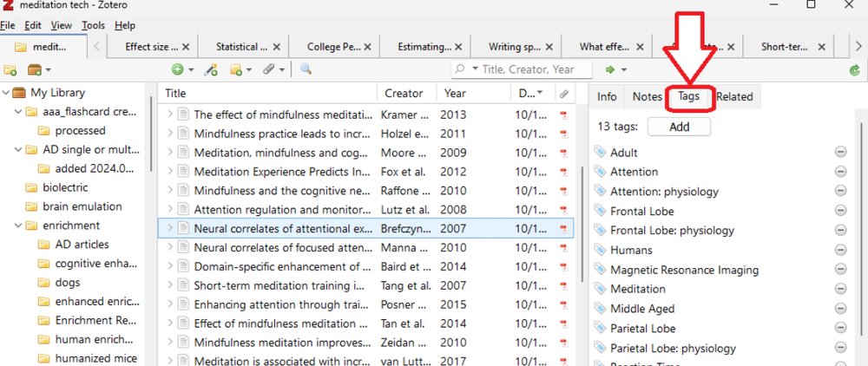Viewport: 868px width, 366px height.
Task: Remove the Parietal Lobe: physiology tag
Action: point(840,348)
